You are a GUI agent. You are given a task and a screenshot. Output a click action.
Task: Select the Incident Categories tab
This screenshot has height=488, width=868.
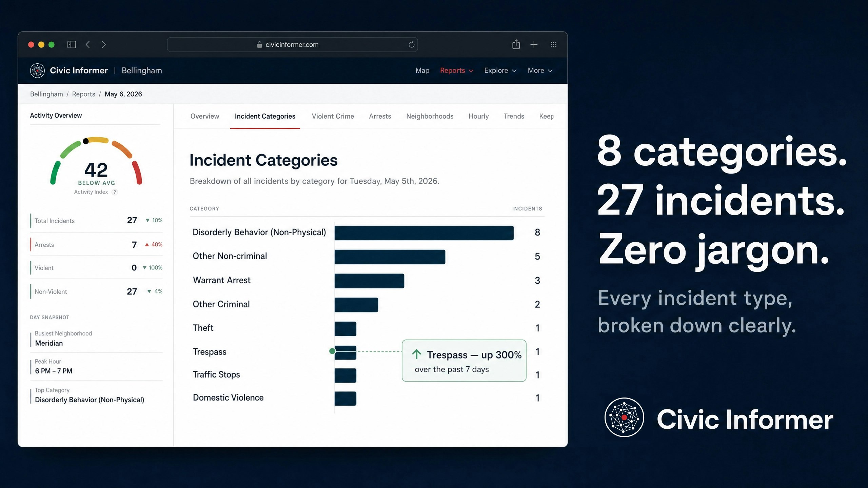(x=265, y=116)
